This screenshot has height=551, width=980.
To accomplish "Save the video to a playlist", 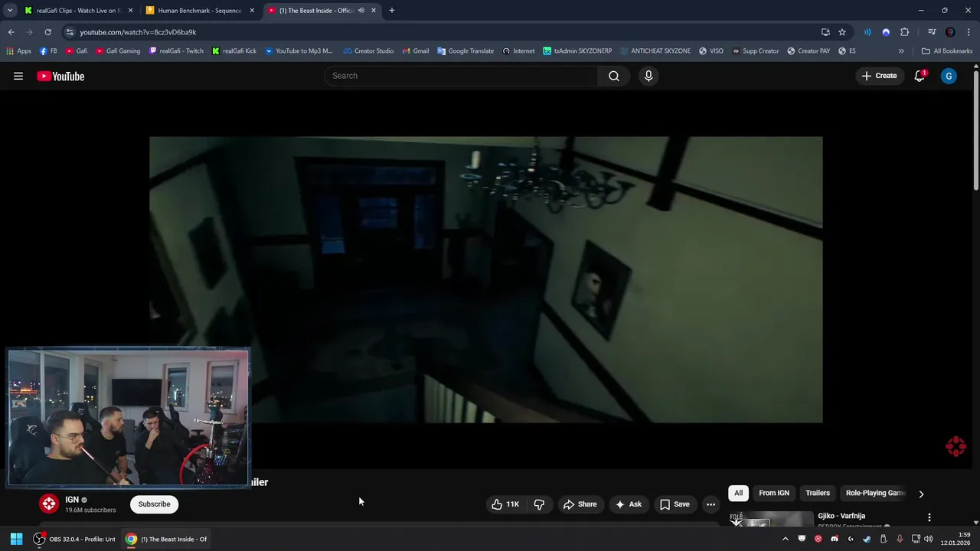I will click(x=675, y=504).
